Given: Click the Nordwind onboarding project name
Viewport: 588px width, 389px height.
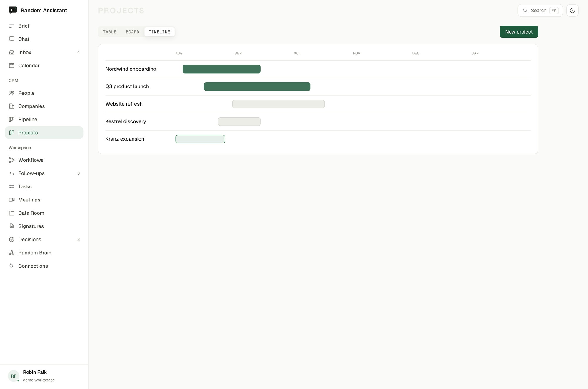Looking at the screenshot, I should pyautogui.click(x=131, y=69).
